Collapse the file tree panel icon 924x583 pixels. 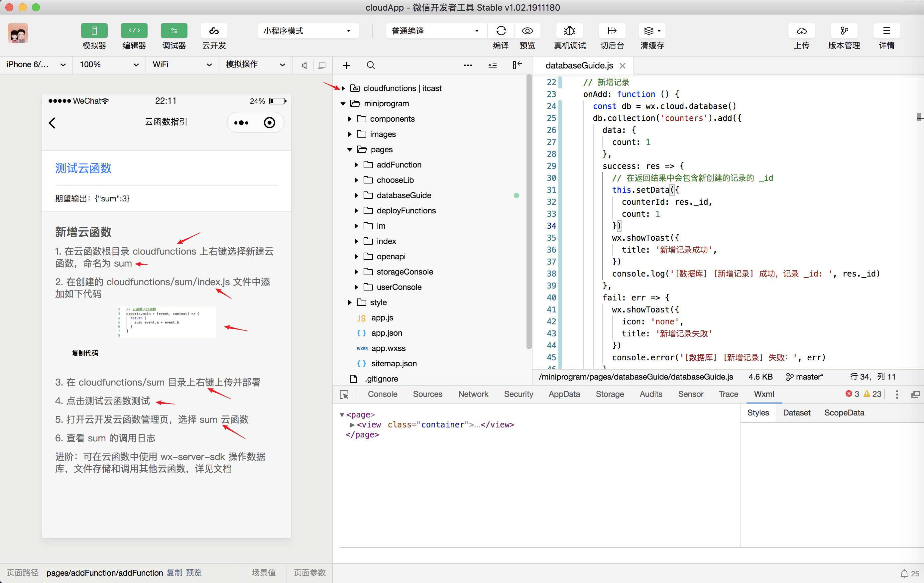point(517,65)
